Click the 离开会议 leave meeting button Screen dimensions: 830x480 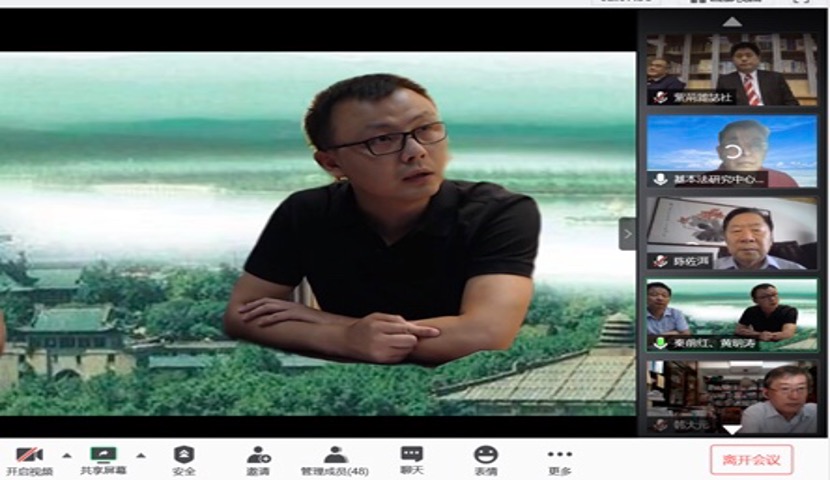[x=751, y=459]
